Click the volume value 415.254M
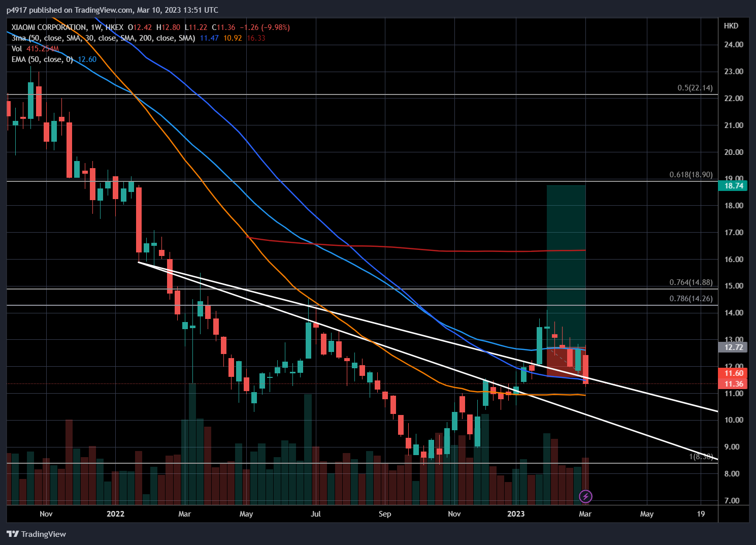The height and width of the screenshot is (545, 756). 43,49
